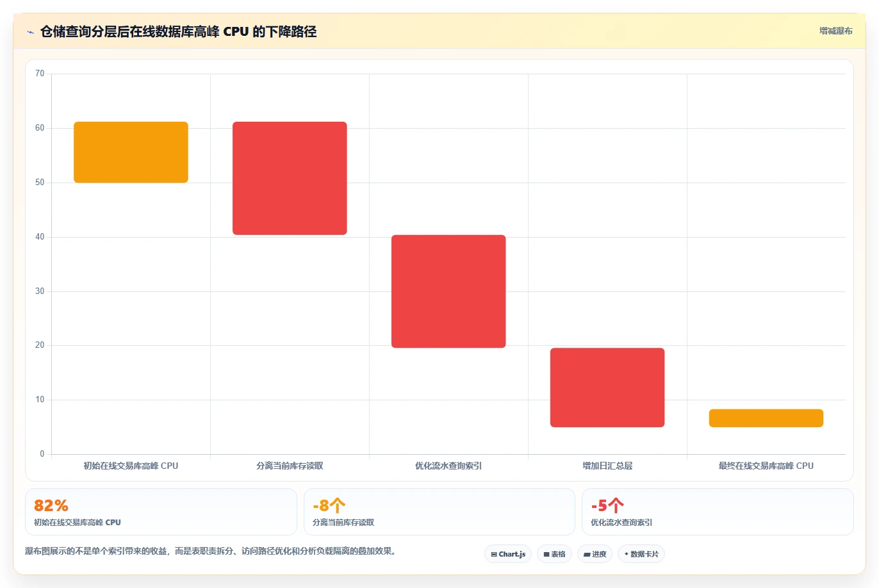Click the y-axis value 60
The width and height of the screenshot is (879, 588).
[40, 128]
